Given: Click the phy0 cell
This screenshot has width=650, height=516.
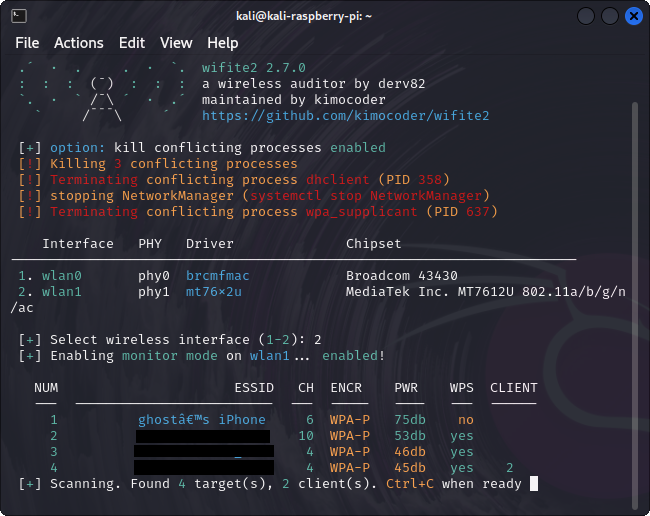Looking at the screenshot, I should [x=154, y=276].
